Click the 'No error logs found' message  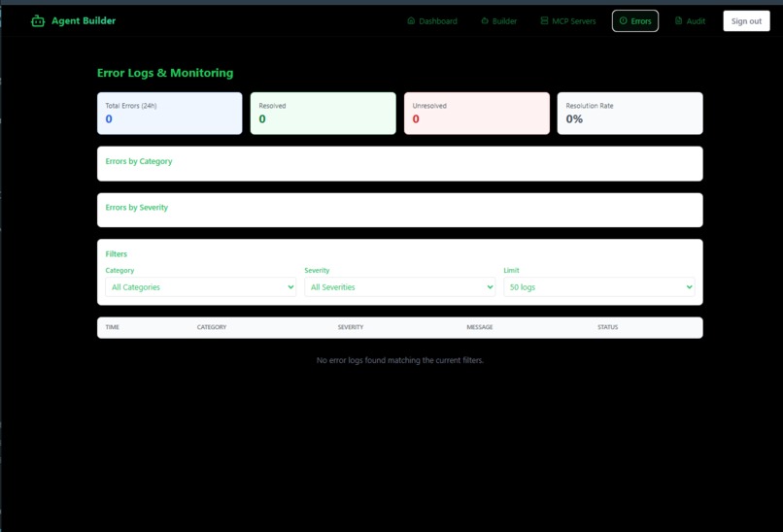(400, 360)
